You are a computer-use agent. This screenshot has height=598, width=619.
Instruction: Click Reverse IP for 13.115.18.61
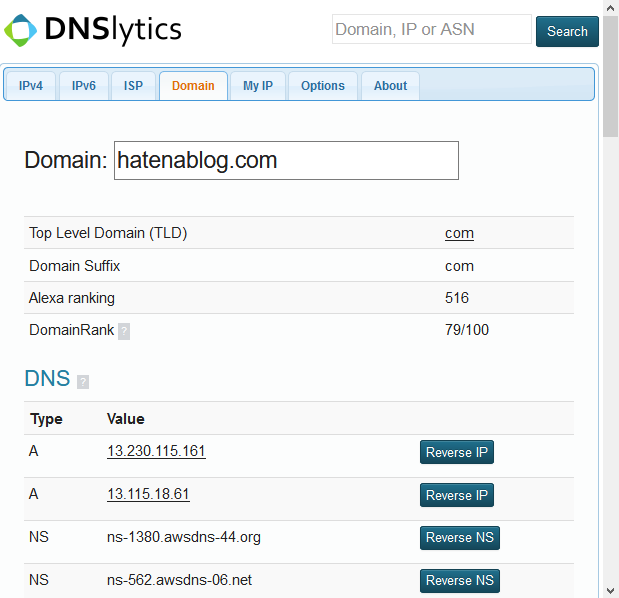click(x=457, y=495)
